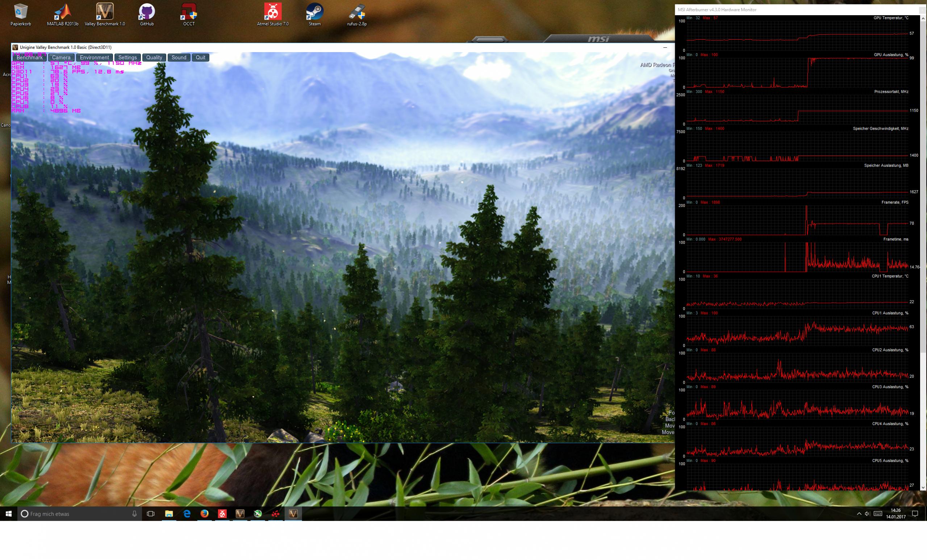Click the 'Unigine Valley Benchmark 1.0 Basic (Direct3D11)' title

[x=66, y=47]
